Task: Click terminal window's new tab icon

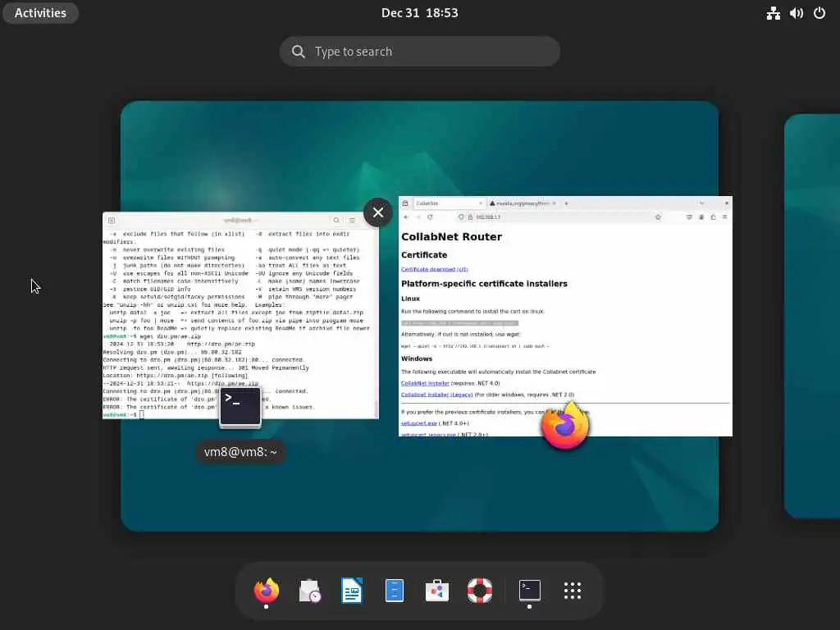Action: point(112,220)
